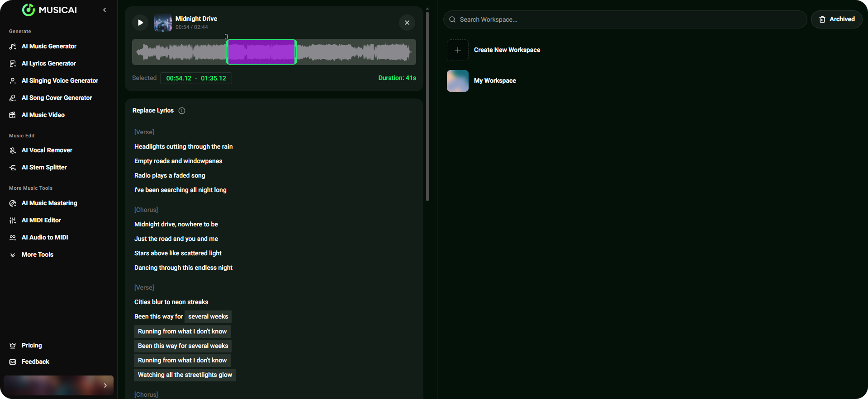Expand the More Tools list
This screenshot has width=868, height=399.
[x=37, y=254]
